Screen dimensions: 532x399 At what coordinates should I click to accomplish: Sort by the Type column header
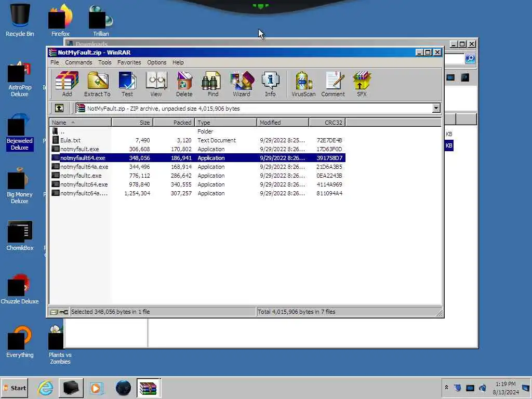[x=225, y=123]
